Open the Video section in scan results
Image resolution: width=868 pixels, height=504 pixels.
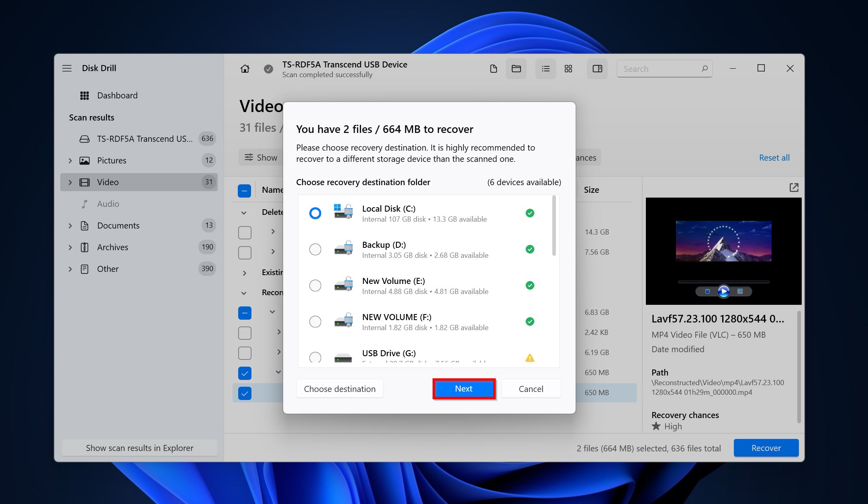pos(107,182)
